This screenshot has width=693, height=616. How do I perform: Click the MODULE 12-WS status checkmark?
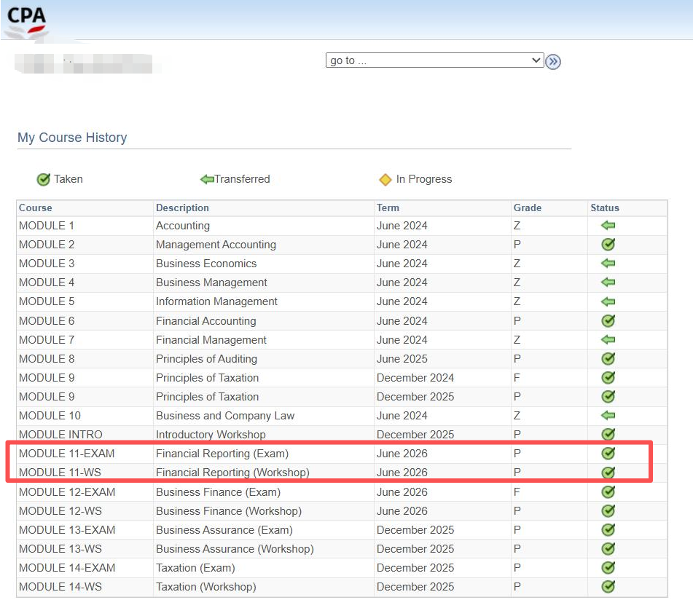point(608,511)
